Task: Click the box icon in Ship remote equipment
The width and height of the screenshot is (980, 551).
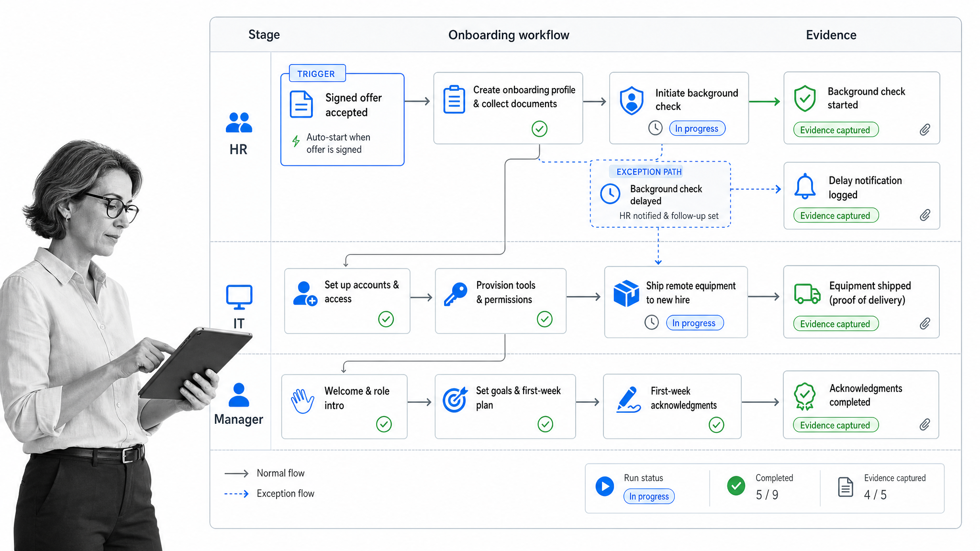Action: pyautogui.click(x=626, y=293)
